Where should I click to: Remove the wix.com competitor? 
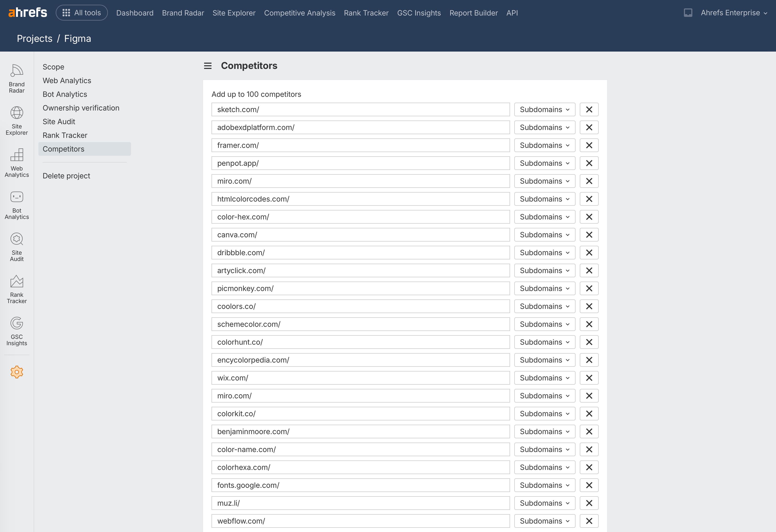tap(589, 378)
